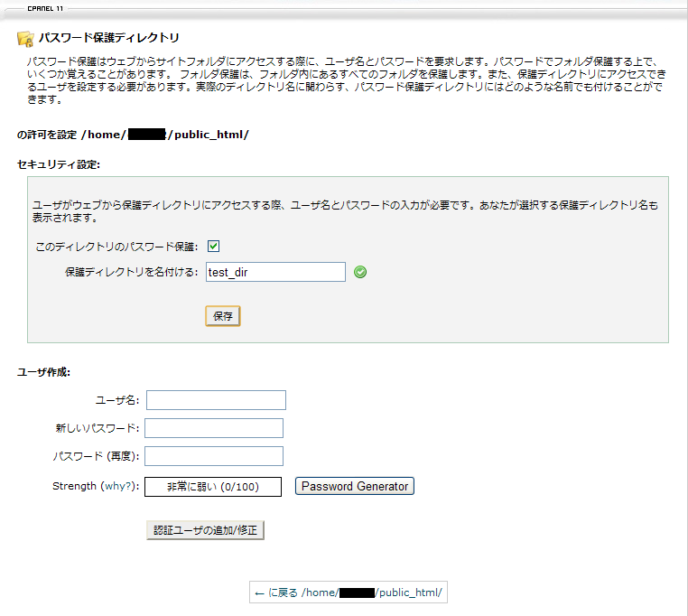Open the Password Generator
Viewport: 688px width, 616px height.
(355, 486)
